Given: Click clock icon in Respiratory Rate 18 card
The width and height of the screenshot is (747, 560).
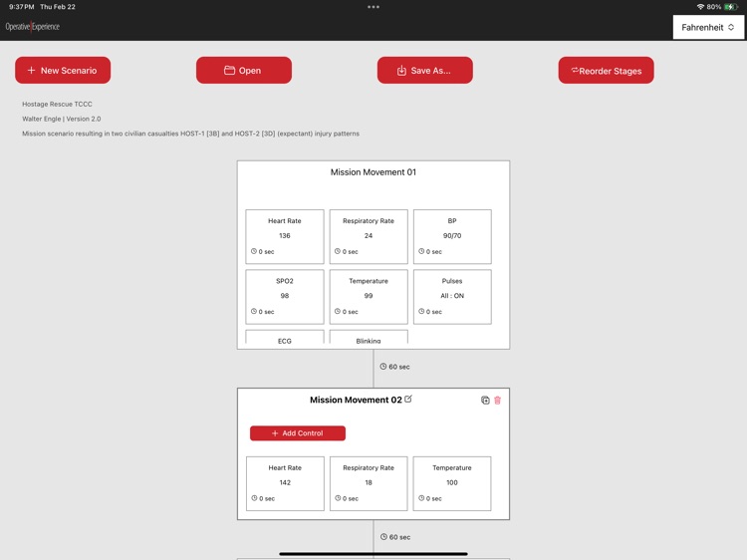Looking at the screenshot, I should pyautogui.click(x=338, y=498).
